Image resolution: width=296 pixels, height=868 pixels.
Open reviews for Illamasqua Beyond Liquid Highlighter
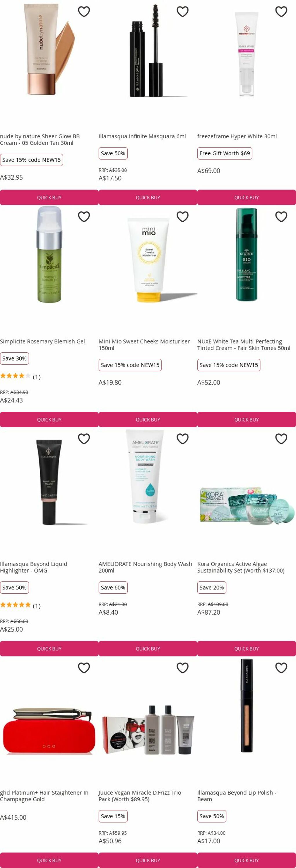point(20,606)
